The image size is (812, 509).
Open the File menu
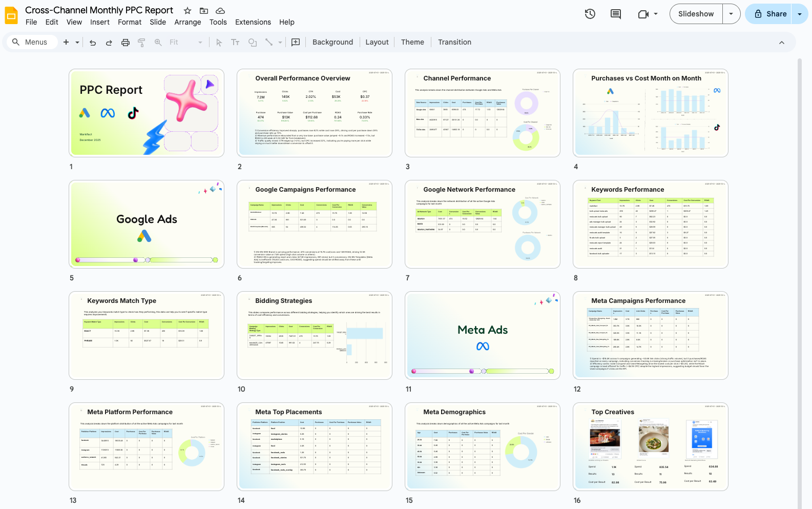tap(31, 22)
